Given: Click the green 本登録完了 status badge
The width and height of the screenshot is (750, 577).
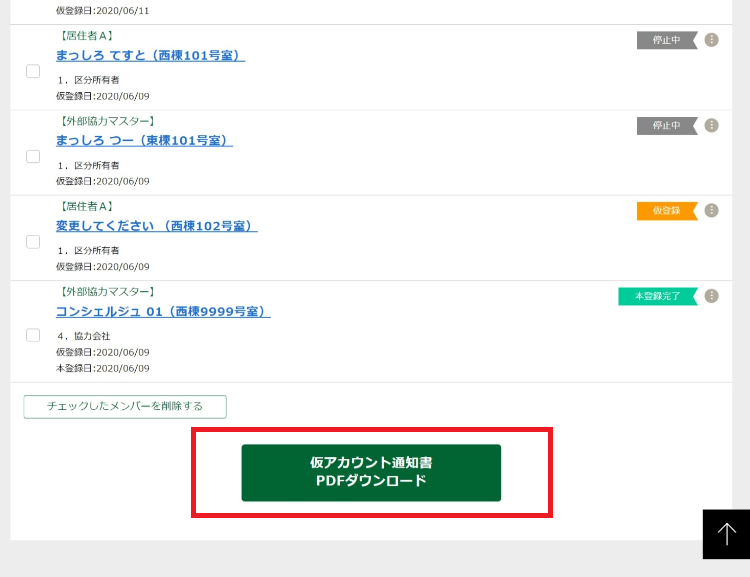Looking at the screenshot, I should 656,296.
